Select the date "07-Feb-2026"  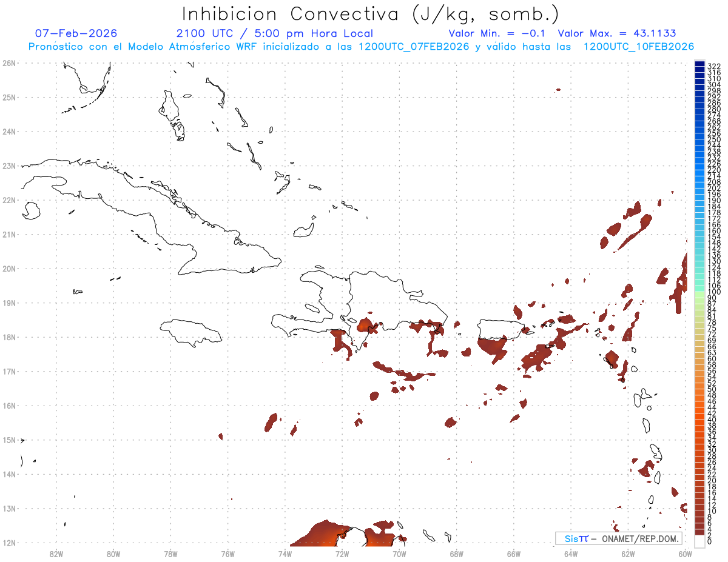(x=76, y=33)
